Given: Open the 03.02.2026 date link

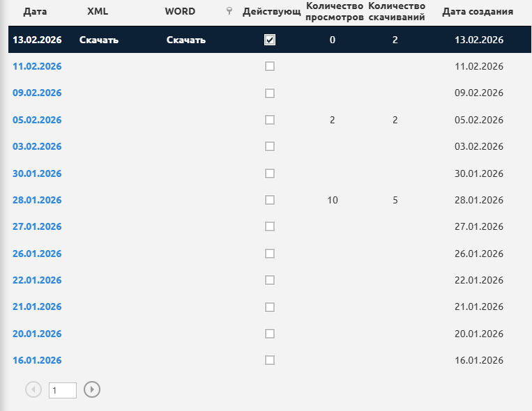Looking at the screenshot, I should point(37,146).
